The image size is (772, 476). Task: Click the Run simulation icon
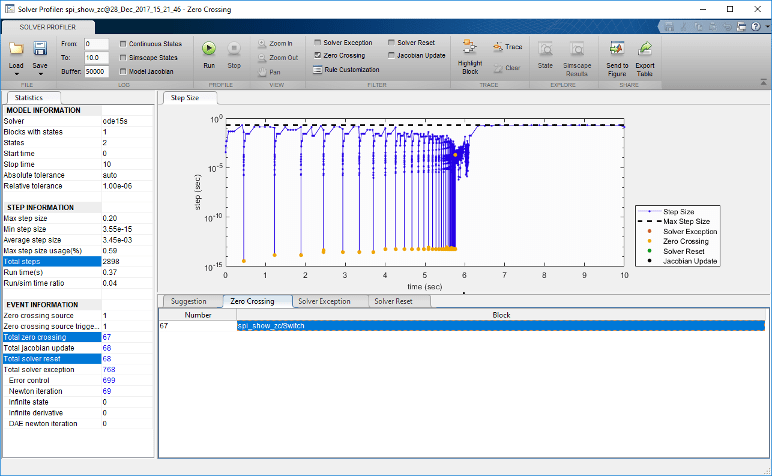click(x=208, y=48)
